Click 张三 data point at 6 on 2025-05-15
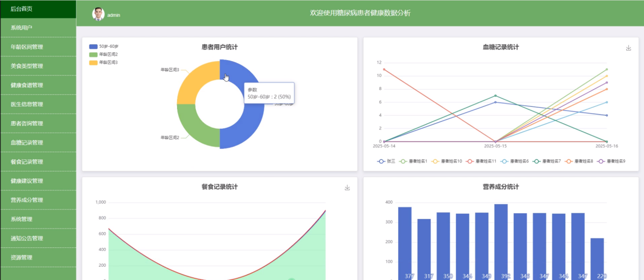The image size is (644, 280). (x=495, y=102)
